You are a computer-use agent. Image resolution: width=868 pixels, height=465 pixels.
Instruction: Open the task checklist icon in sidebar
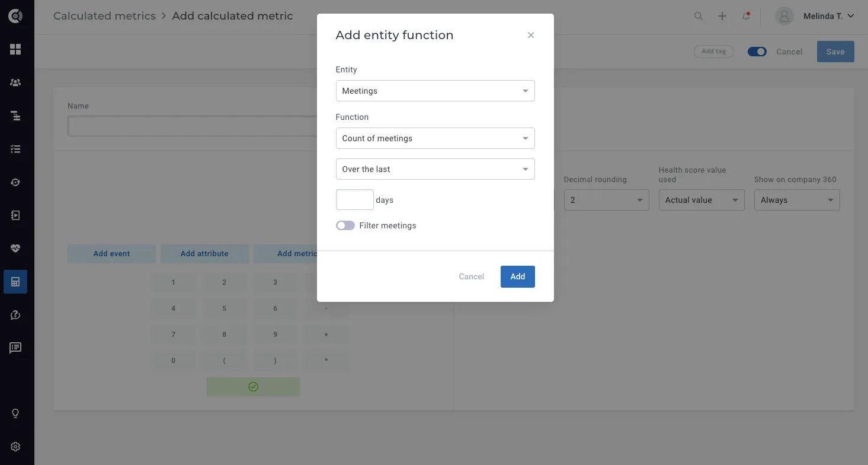pyautogui.click(x=15, y=149)
